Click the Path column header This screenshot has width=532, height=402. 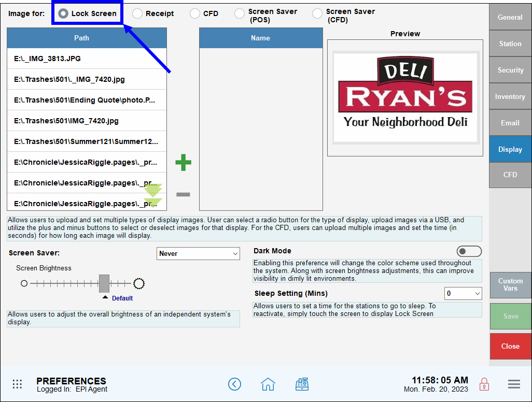point(87,38)
